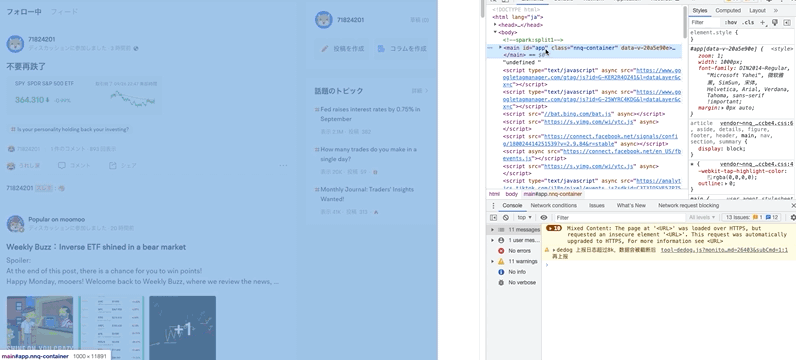Toggle the console sidebar icon
796x360 pixels.
point(493,217)
